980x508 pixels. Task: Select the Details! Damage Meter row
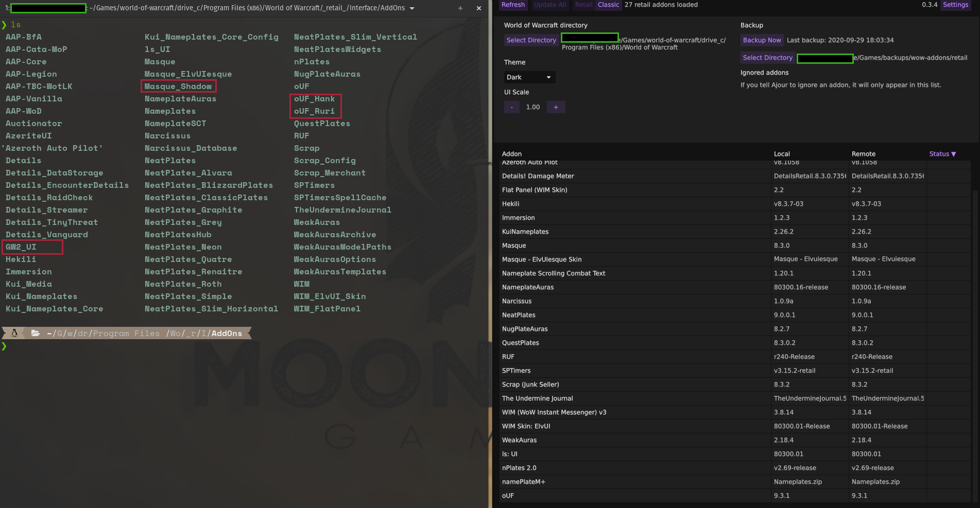tap(736, 176)
